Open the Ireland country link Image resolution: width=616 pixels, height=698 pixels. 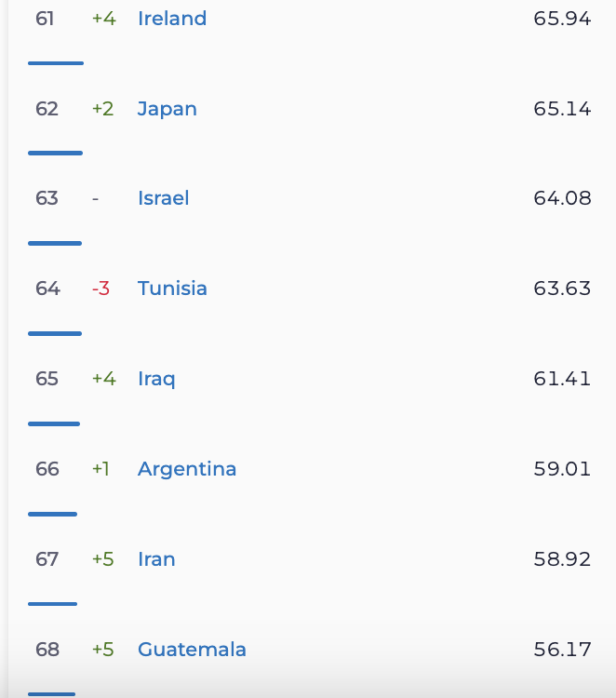coord(172,19)
